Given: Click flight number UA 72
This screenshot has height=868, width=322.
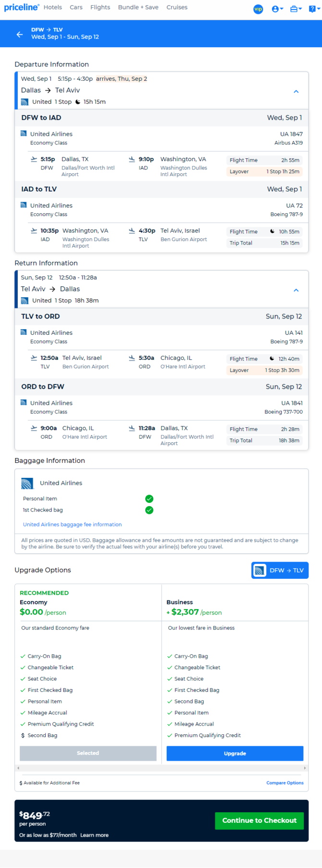Looking at the screenshot, I should point(294,205).
